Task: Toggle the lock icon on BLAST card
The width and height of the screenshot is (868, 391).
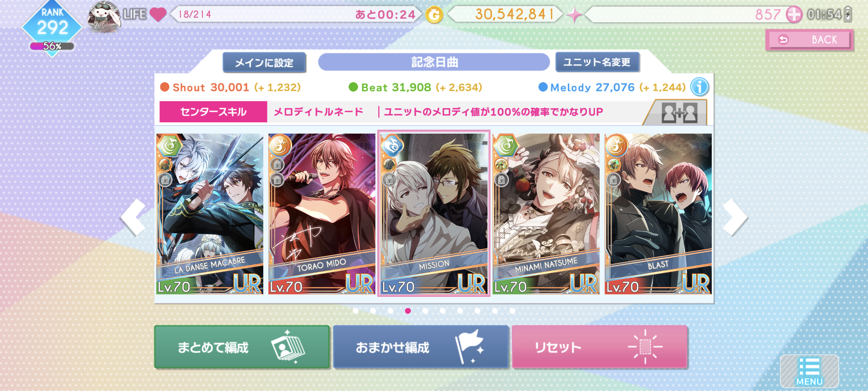Action: tap(613, 180)
